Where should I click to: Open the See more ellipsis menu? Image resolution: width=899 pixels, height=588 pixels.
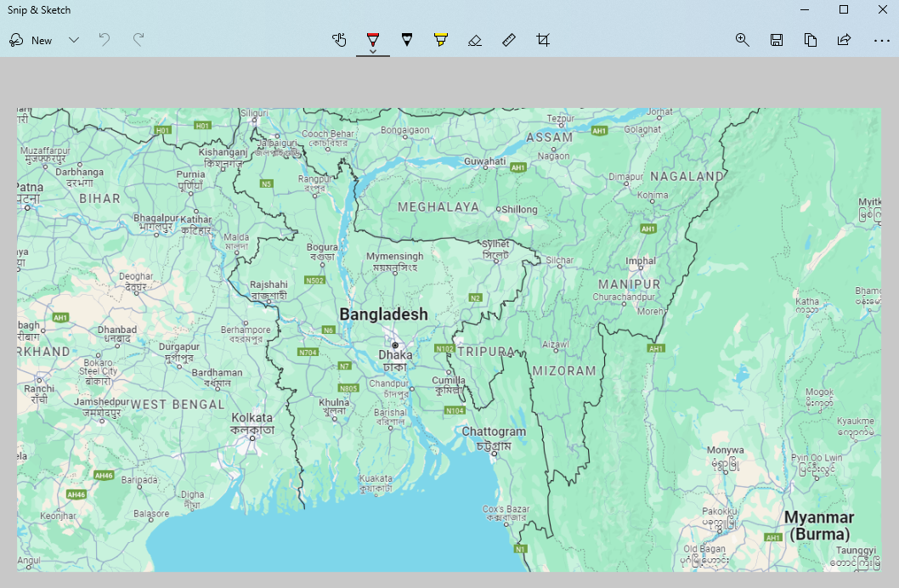pyautogui.click(x=882, y=40)
